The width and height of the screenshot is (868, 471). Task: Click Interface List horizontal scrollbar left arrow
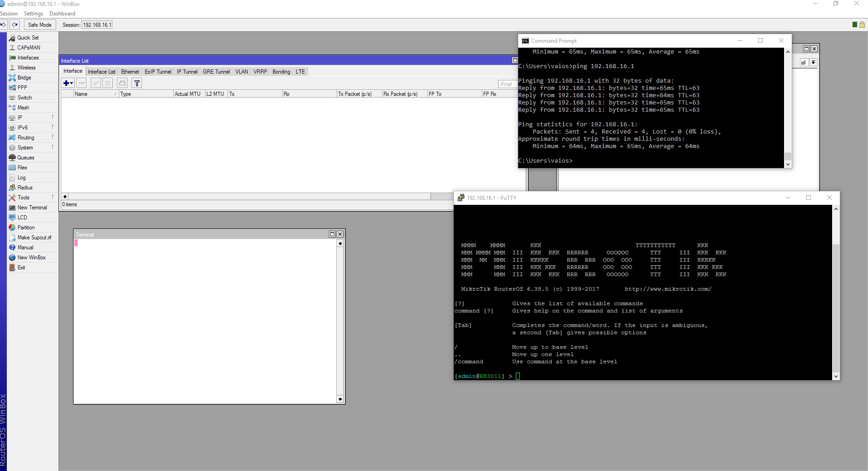coord(65,197)
